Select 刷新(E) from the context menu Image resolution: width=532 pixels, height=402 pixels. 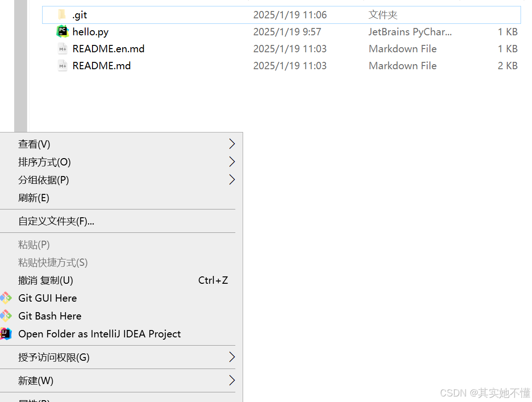click(33, 198)
